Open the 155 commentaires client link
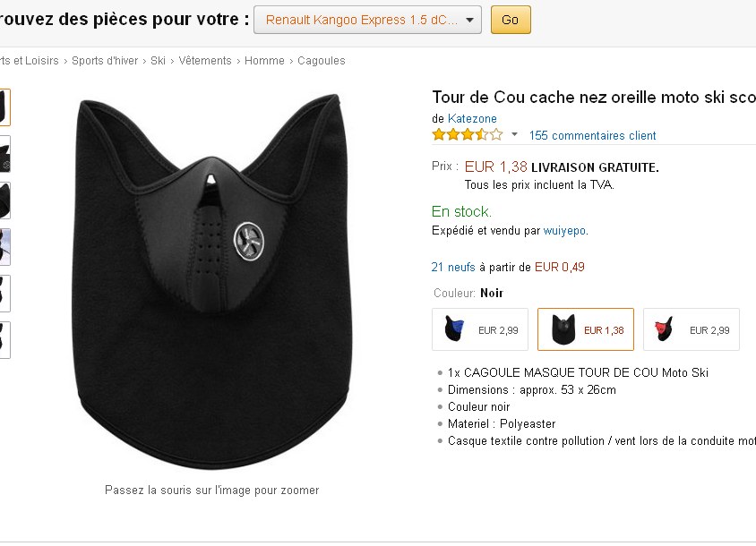 [x=592, y=136]
